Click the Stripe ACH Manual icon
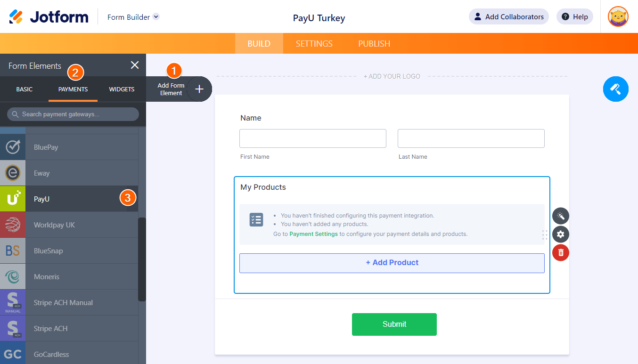Viewport: 638px width, 364px height. point(13,302)
